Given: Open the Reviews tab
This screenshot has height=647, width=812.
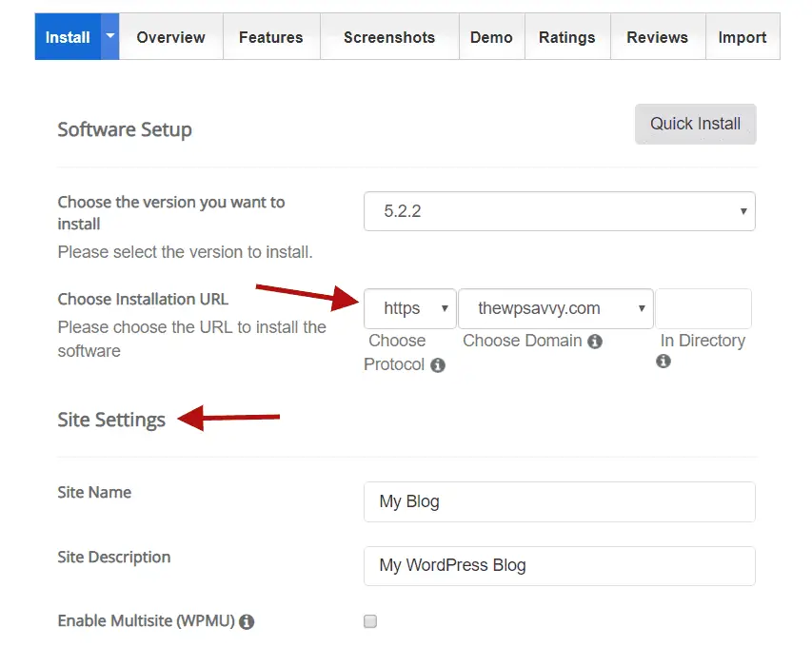Looking at the screenshot, I should click(x=658, y=37).
